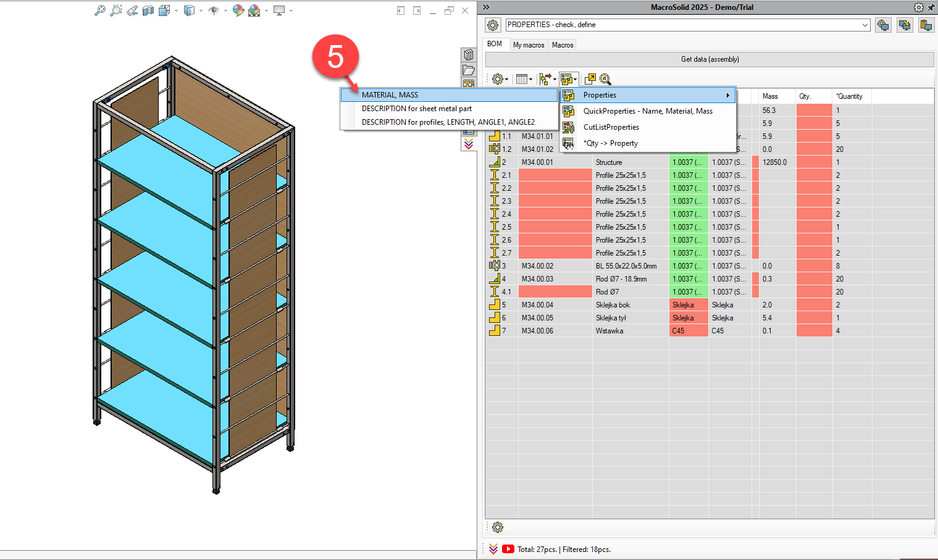This screenshot has height=560, width=938.
Task: Click the red and blue chevrons side tab icon
Action: pyautogui.click(x=469, y=144)
